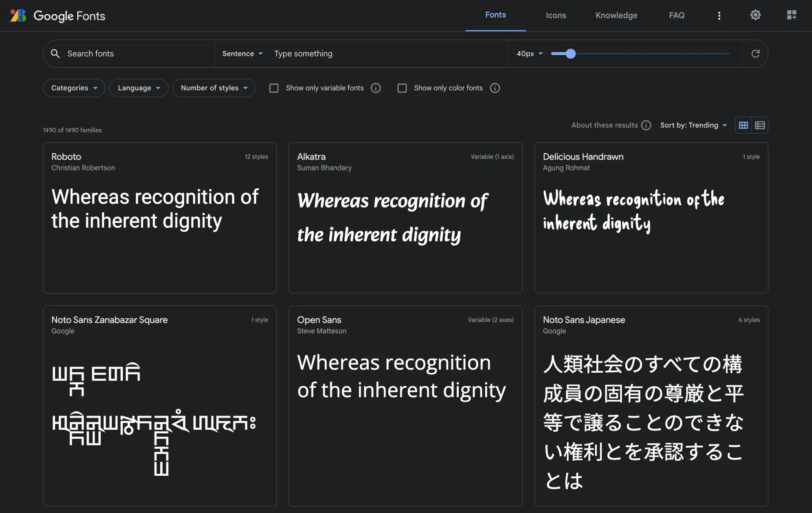
Task: Click the info icon beside variable fonts
Action: 375,88
